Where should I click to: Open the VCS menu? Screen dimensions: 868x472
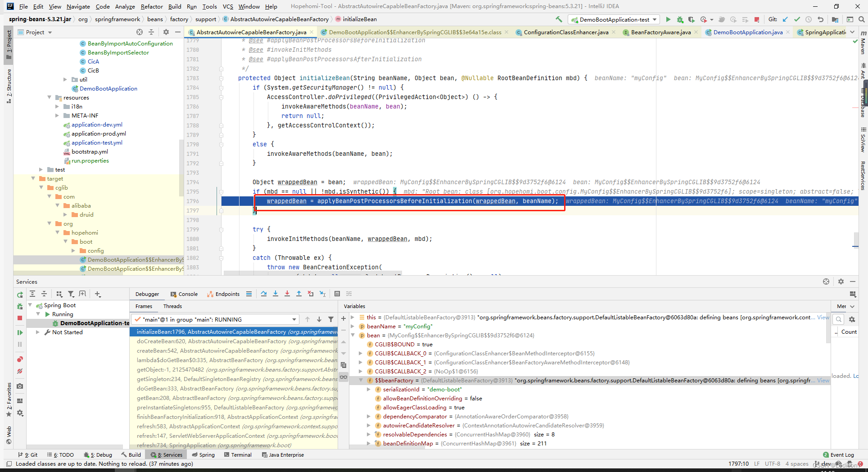228,6
